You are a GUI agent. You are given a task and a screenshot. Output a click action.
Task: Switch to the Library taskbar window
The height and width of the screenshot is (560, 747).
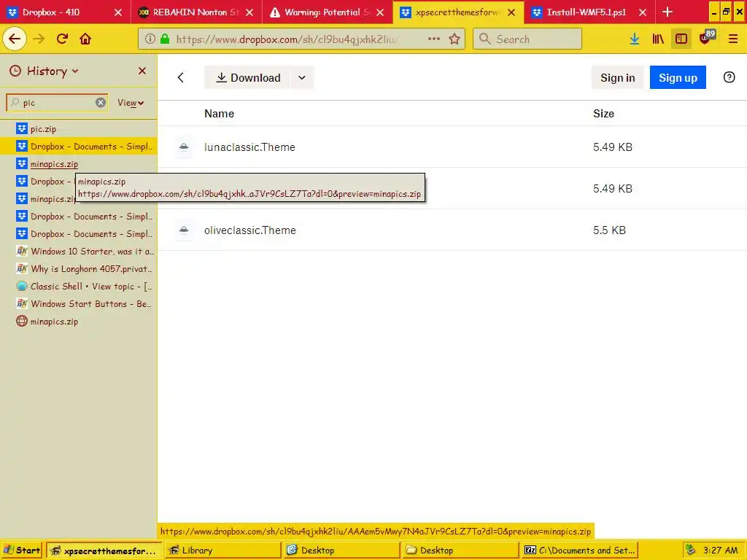pyautogui.click(x=222, y=550)
